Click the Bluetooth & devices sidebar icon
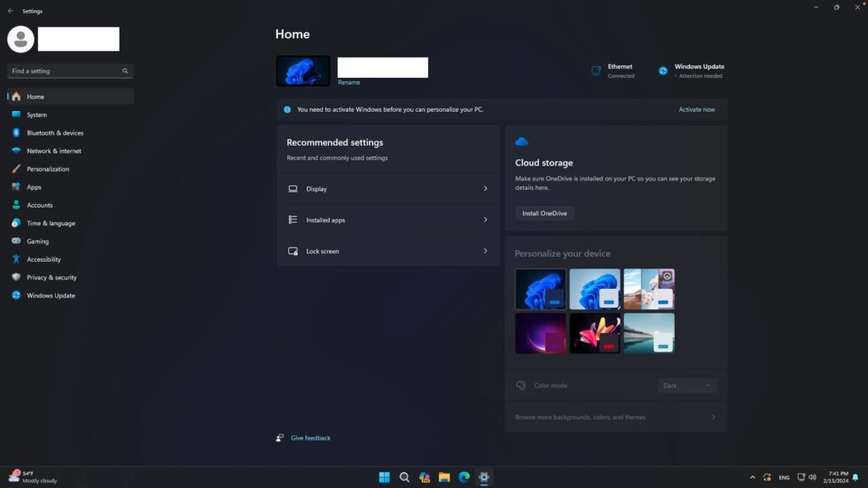The width and height of the screenshot is (868, 488). [x=16, y=133]
